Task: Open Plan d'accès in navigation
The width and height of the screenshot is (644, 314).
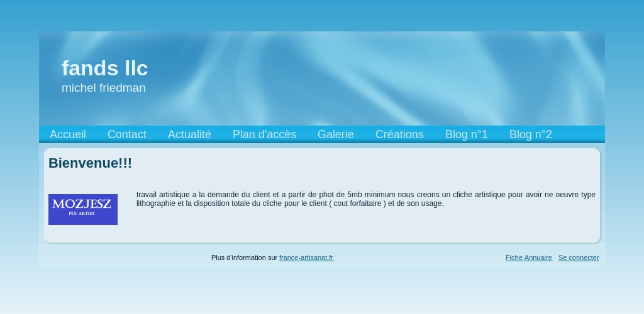Action: coord(265,134)
